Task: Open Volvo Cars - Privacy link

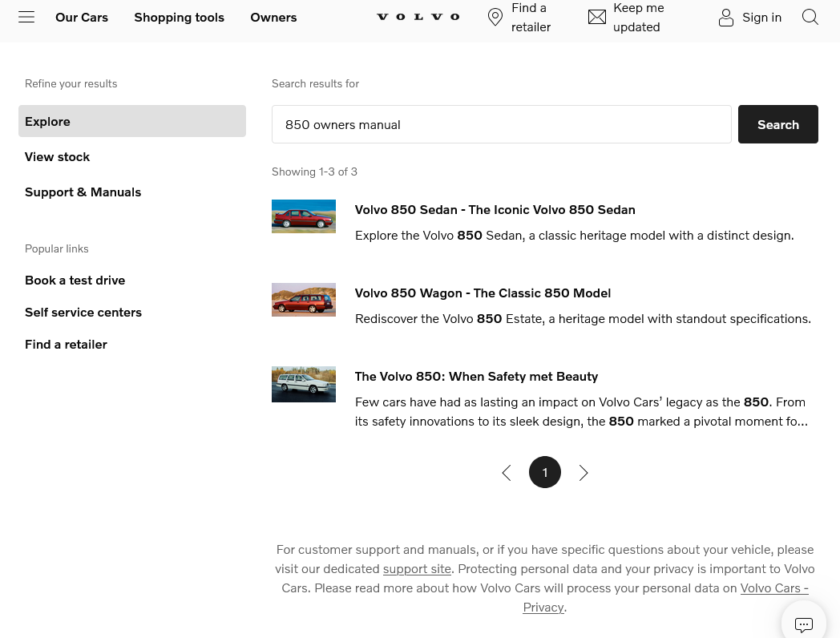Action: pos(666,598)
